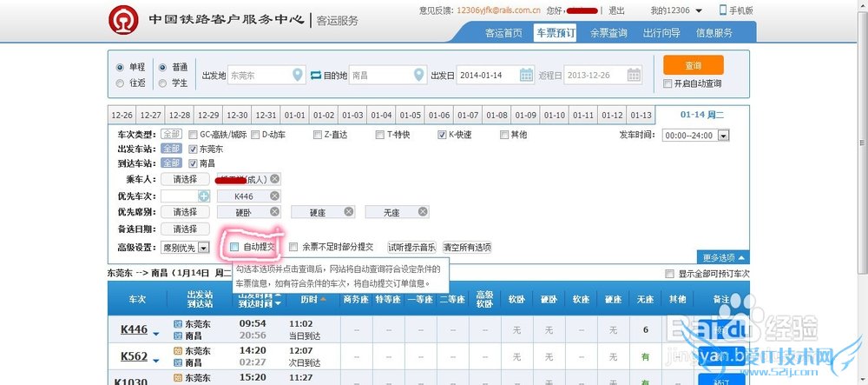Open the 发车时间 time range dropdown

click(723, 136)
